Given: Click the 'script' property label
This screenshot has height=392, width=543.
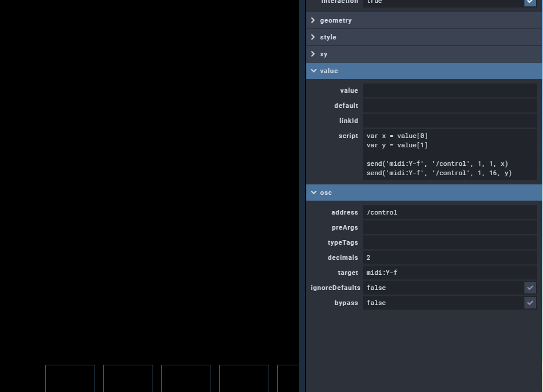Looking at the screenshot, I should tap(348, 136).
